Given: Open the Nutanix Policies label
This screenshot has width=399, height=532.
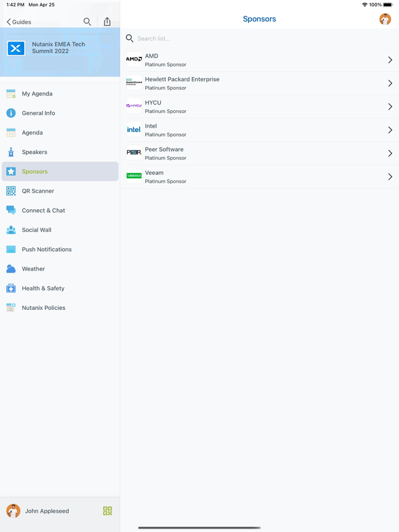Looking at the screenshot, I should pyautogui.click(x=43, y=308).
